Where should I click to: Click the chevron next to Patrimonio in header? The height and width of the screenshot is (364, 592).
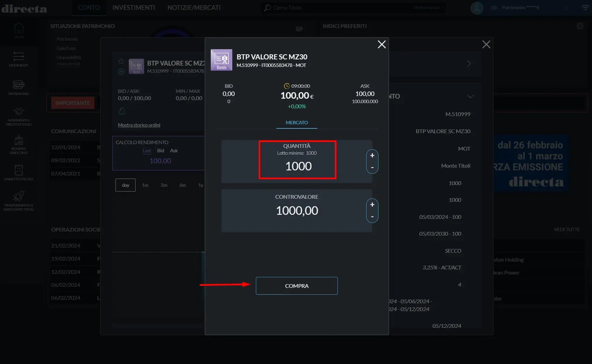click(566, 8)
